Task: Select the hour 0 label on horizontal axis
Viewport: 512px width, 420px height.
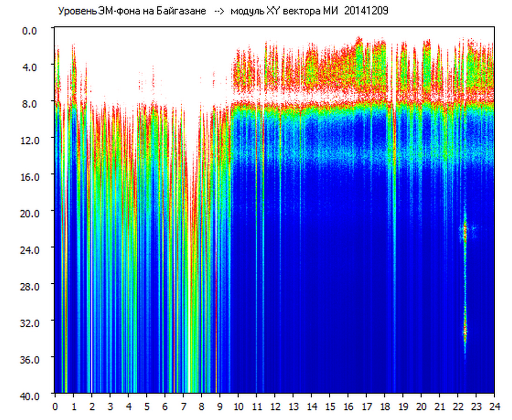Action: (55, 406)
